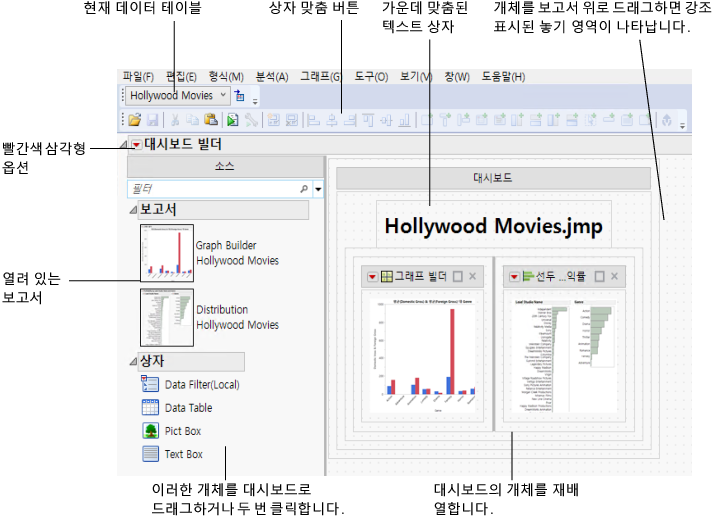Screen dimensions: 717x526
Task: Click data table icon beside Hollywood Movies dropdown
Action: click(240, 96)
